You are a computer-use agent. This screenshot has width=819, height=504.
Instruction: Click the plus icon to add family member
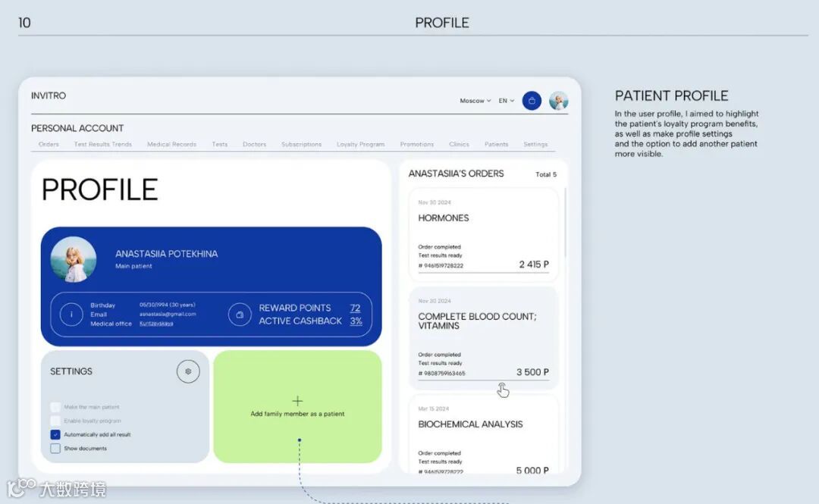tap(297, 401)
